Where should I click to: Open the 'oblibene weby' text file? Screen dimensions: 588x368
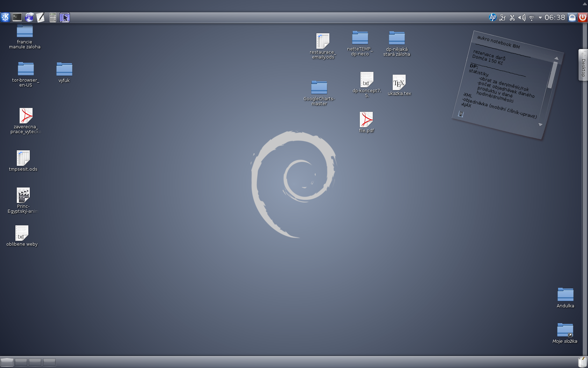[22, 236]
